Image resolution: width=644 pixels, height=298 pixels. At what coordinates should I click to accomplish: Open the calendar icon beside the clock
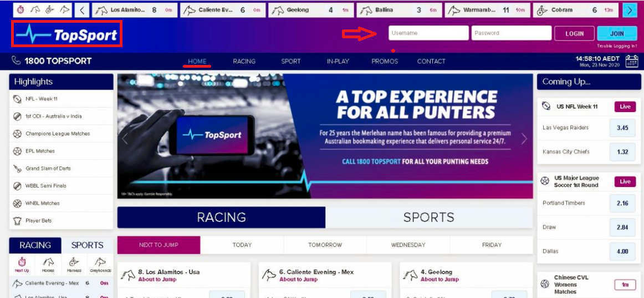point(632,61)
